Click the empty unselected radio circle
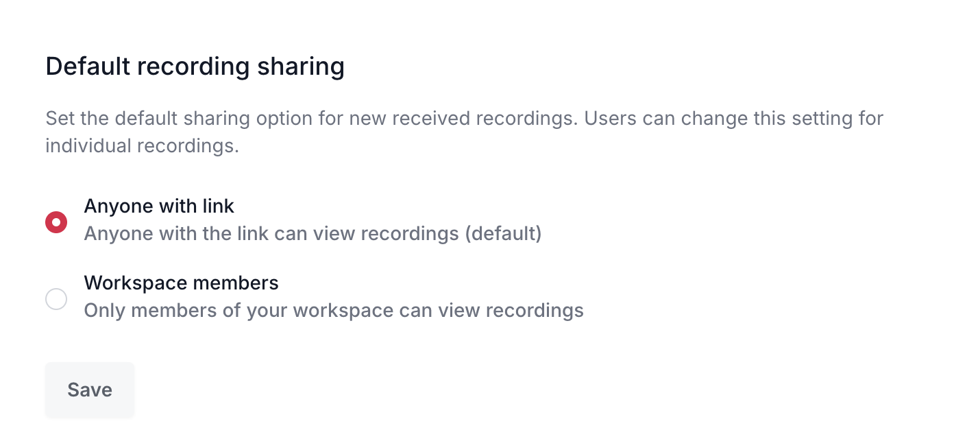 pos(56,299)
